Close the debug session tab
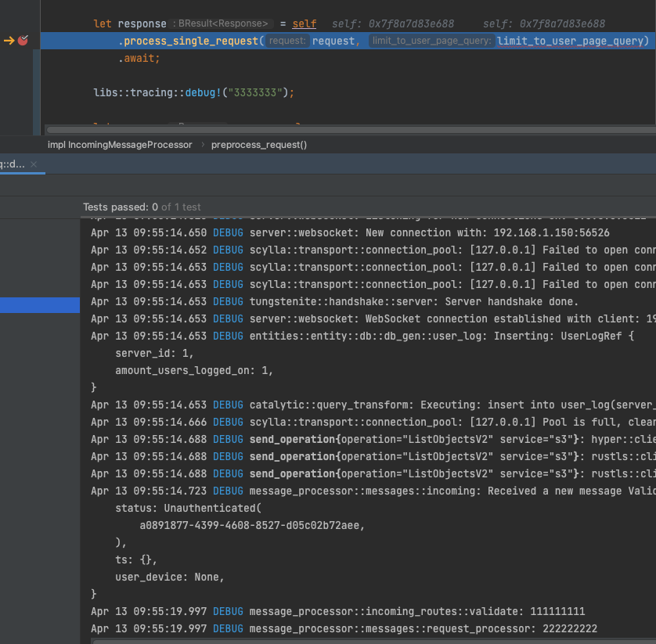The width and height of the screenshot is (656, 644). [34, 164]
